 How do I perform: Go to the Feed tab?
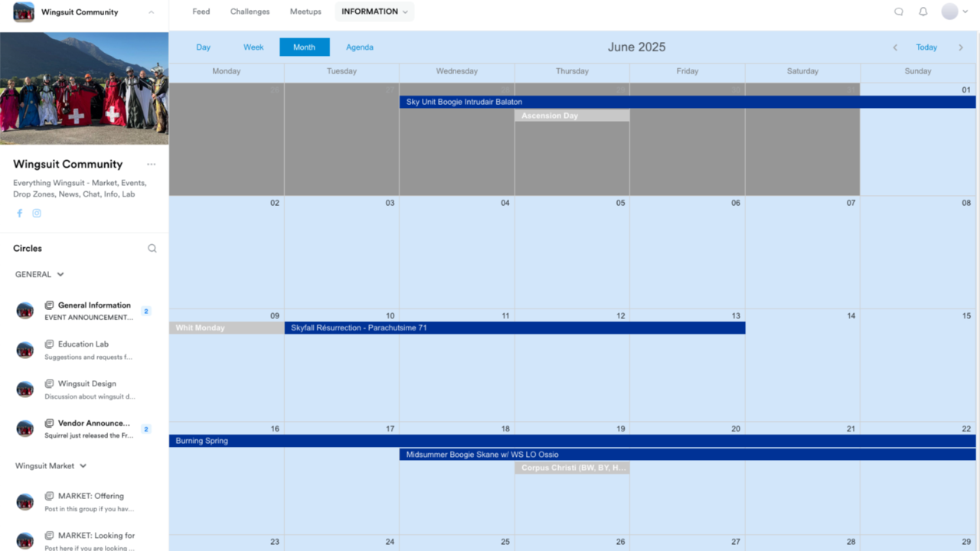click(x=201, y=11)
